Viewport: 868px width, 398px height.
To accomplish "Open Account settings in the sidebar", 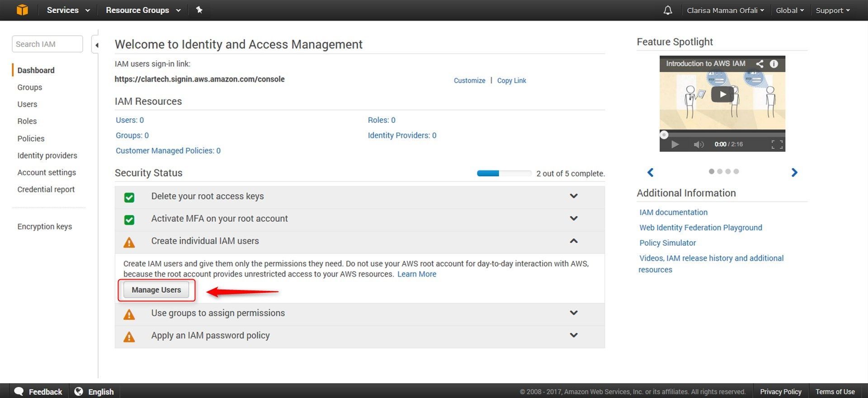I will 47,172.
